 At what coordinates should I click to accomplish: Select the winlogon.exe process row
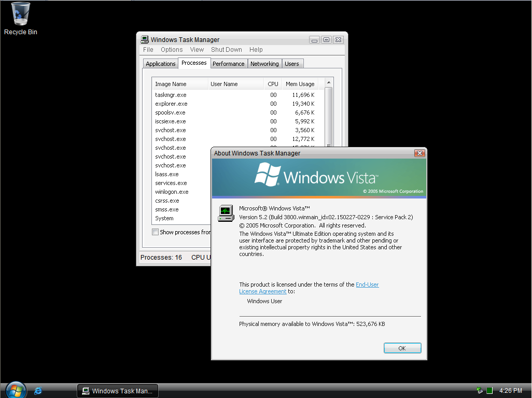181,192
